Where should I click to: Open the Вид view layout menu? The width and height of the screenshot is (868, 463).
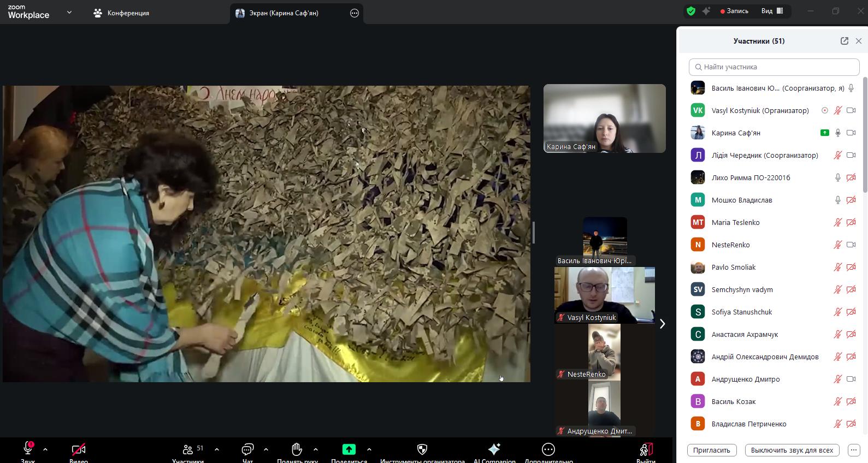[x=772, y=11]
